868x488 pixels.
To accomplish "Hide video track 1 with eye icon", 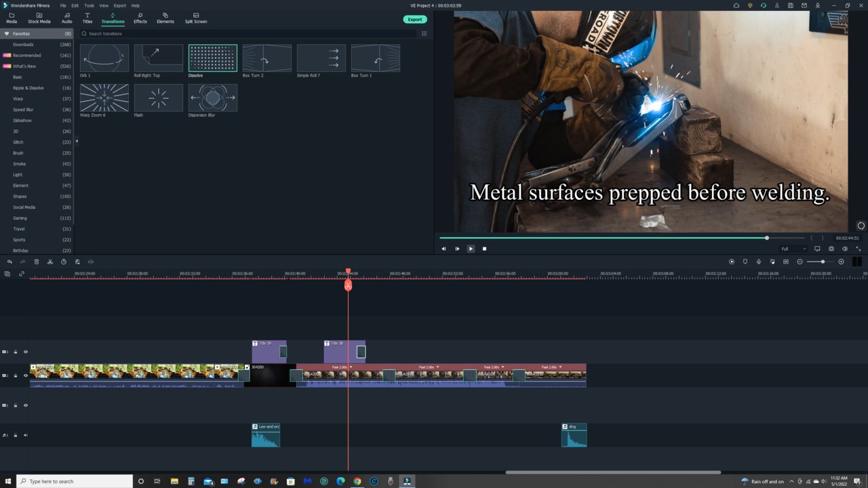I will coord(26,405).
